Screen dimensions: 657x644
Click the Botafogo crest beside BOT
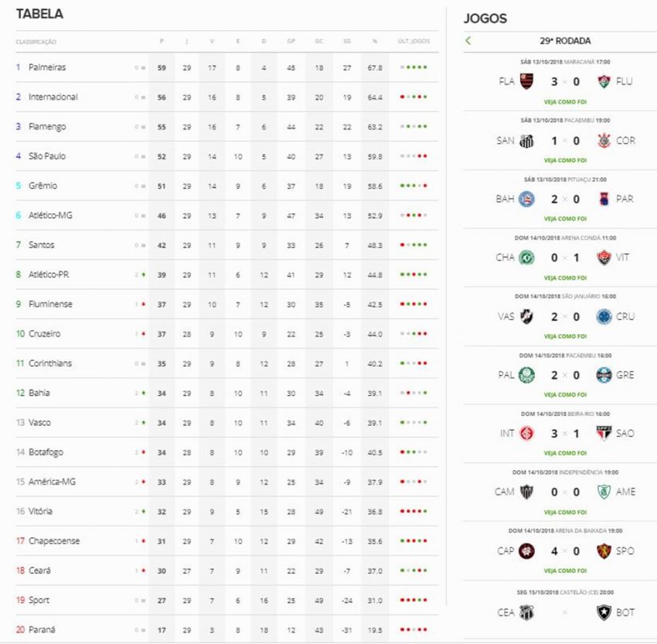(x=604, y=612)
